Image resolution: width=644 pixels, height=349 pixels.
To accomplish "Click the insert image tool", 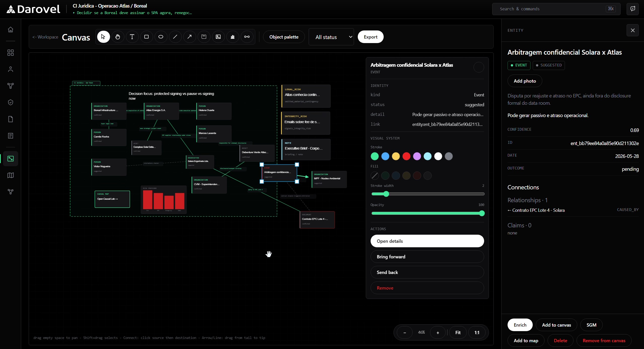I will pyautogui.click(x=218, y=37).
